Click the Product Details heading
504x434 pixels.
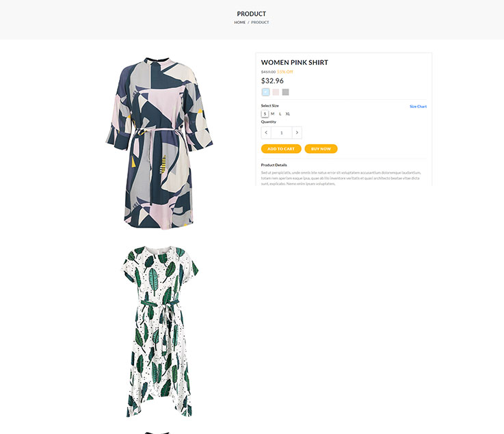click(274, 165)
